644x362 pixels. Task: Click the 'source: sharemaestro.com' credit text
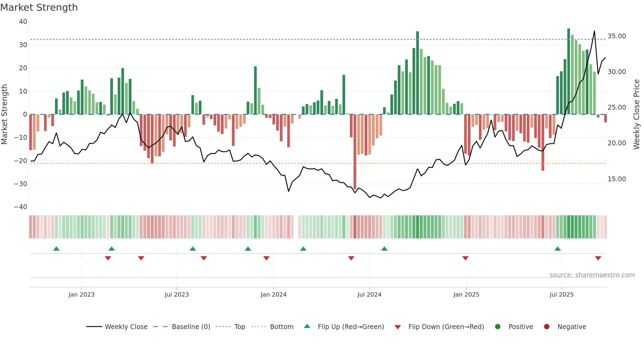pyautogui.click(x=592, y=275)
